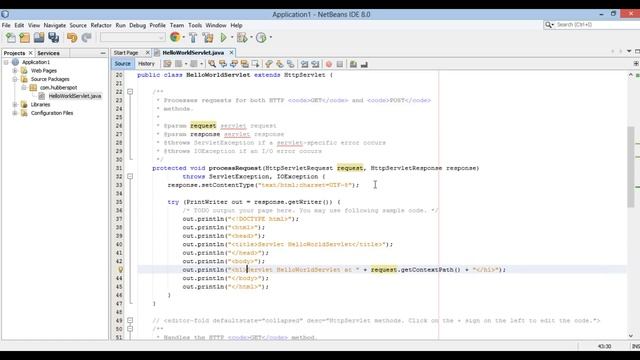Click the Find Selection magnifier icon
Image resolution: width=640 pixels, height=360 pixels.
click(x=212, y=64)
